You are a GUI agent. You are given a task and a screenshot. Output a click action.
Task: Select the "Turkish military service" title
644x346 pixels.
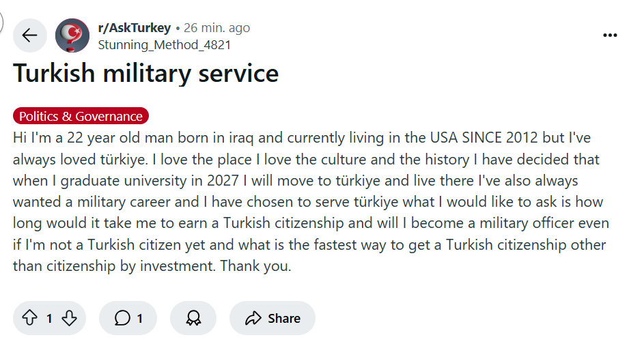tap(145, 74)
